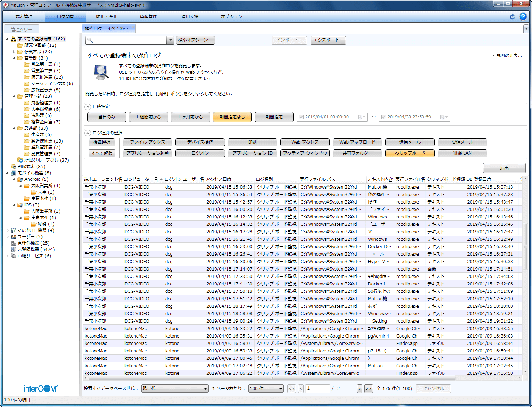This screenshot has height=407, width=532.
Task: Click the 管理外機器 icon in tree
Action: (x=13, y=243)
